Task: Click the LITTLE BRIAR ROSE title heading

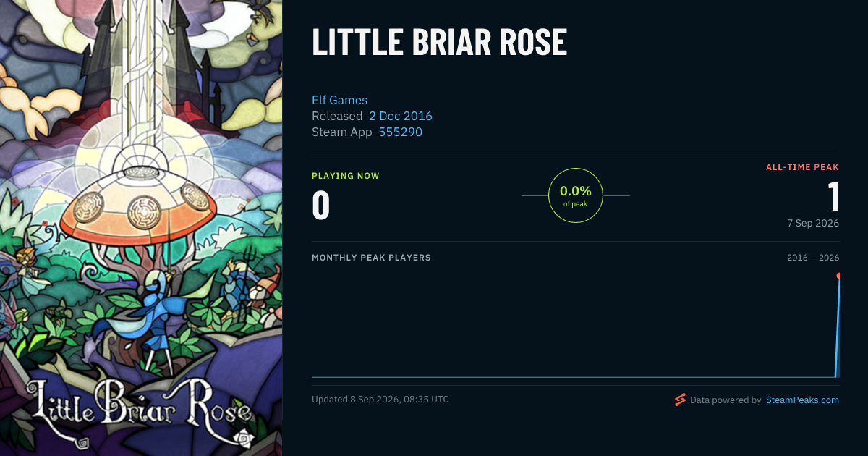Action: click(x=440, y=43)
